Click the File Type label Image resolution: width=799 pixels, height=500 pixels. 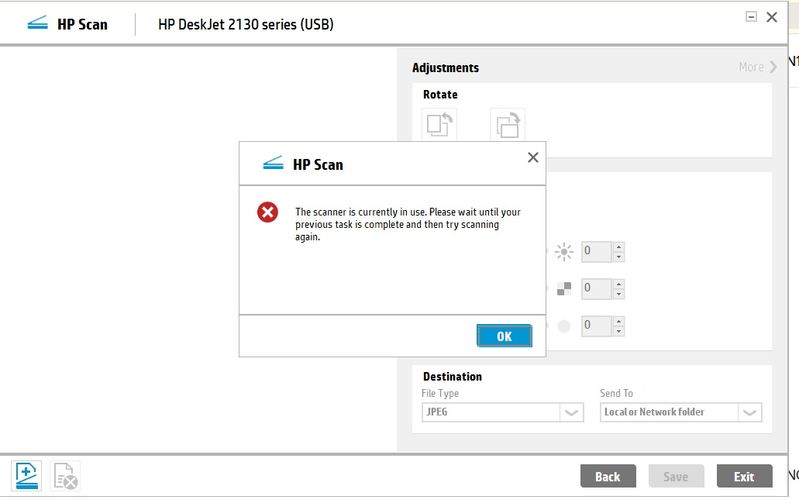point(440,393)
